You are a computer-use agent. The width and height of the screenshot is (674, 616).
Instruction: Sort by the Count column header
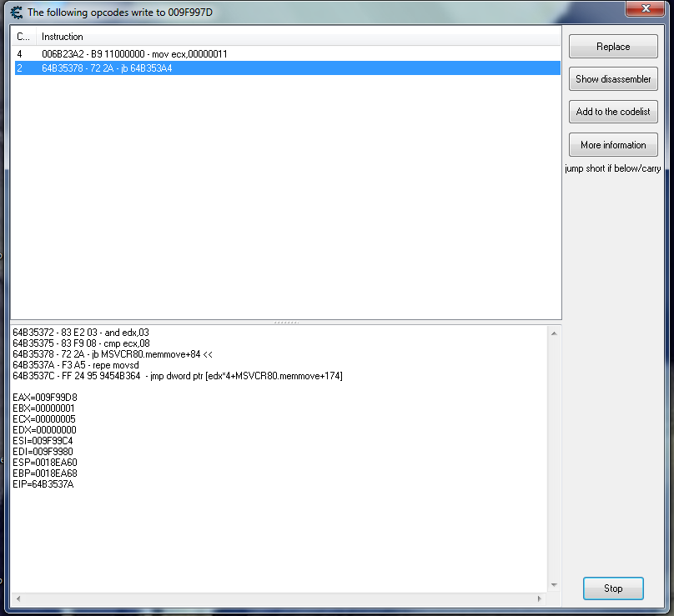tap(23, 37)
